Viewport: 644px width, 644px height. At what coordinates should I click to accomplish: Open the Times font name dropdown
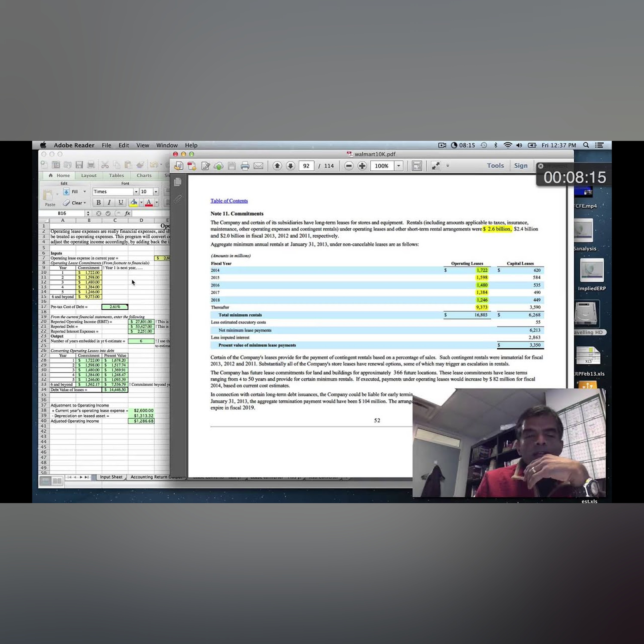136,192
